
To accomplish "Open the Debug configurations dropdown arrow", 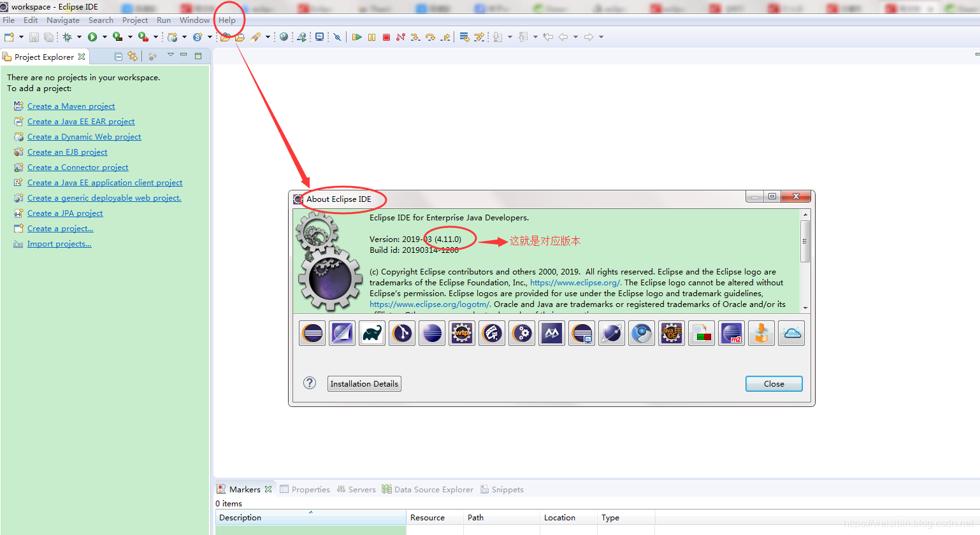I will click(x=79, y=37).
